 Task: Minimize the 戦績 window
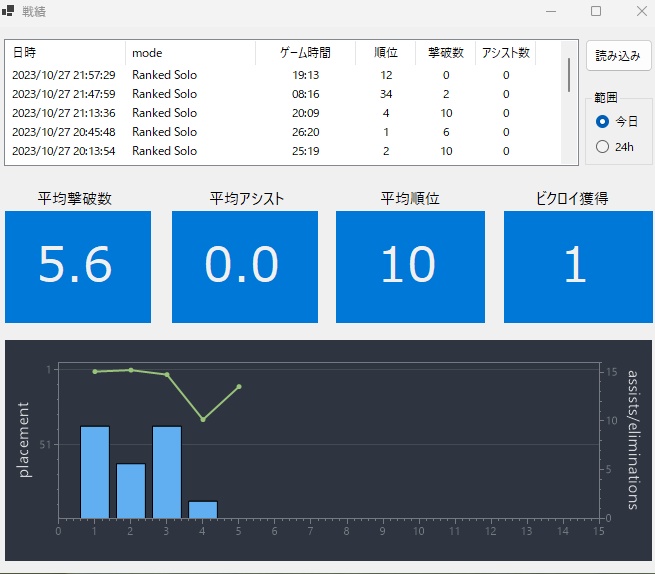551,11
